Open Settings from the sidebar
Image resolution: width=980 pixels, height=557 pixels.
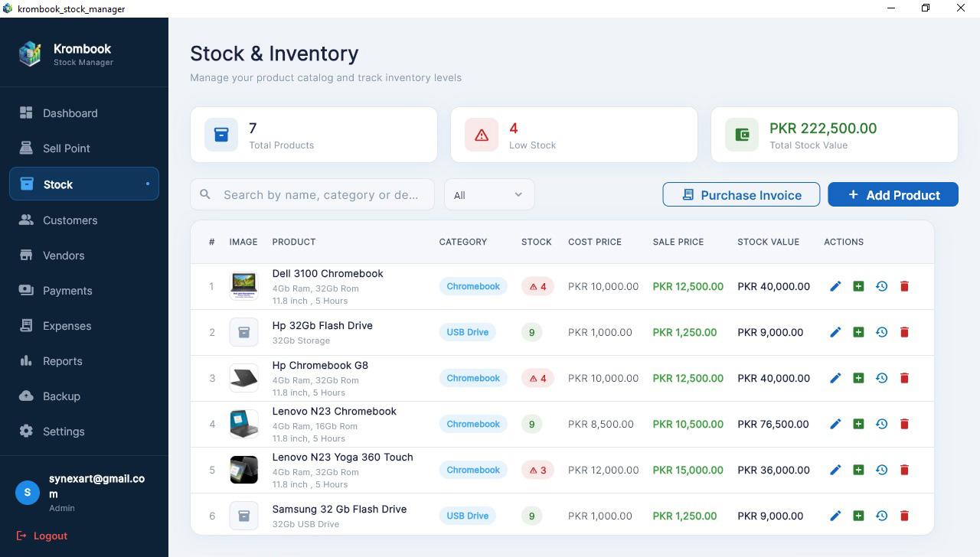click(64, 432)
